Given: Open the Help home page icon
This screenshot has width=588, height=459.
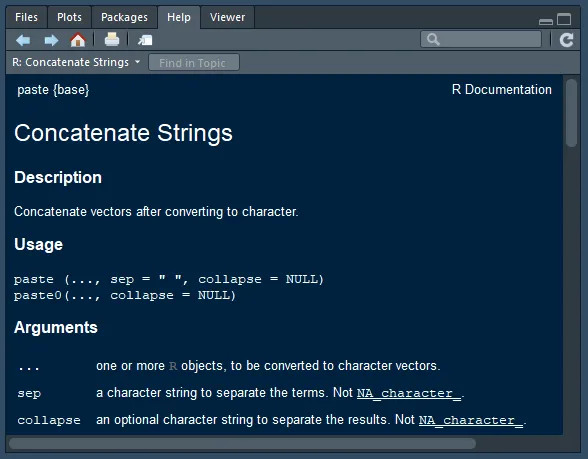Looking at the screenshot, I should point(78,40).
